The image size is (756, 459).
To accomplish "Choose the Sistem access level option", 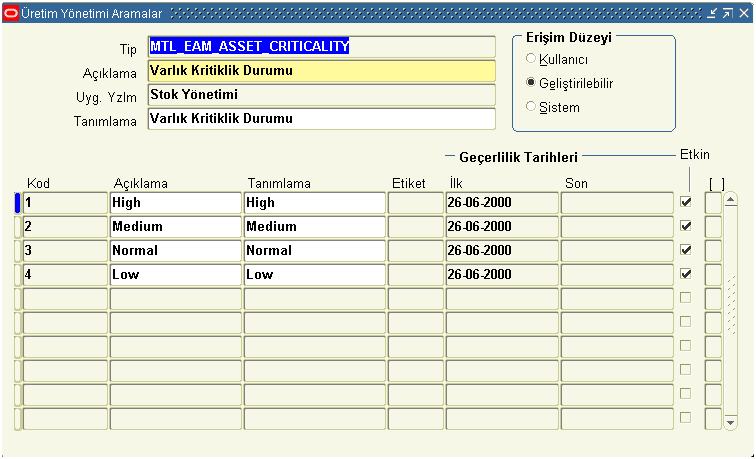I will [x=531, y=107].
